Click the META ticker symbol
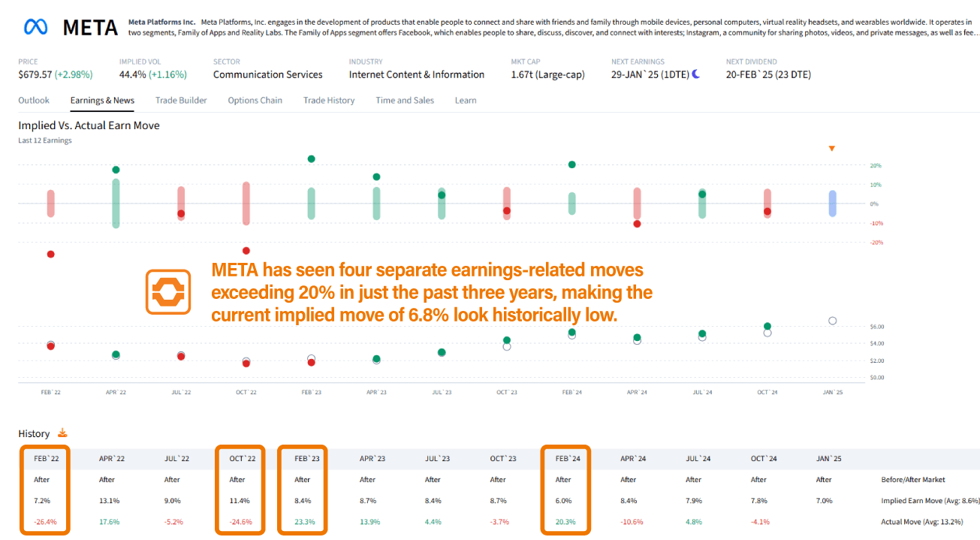 click(90, 28)
